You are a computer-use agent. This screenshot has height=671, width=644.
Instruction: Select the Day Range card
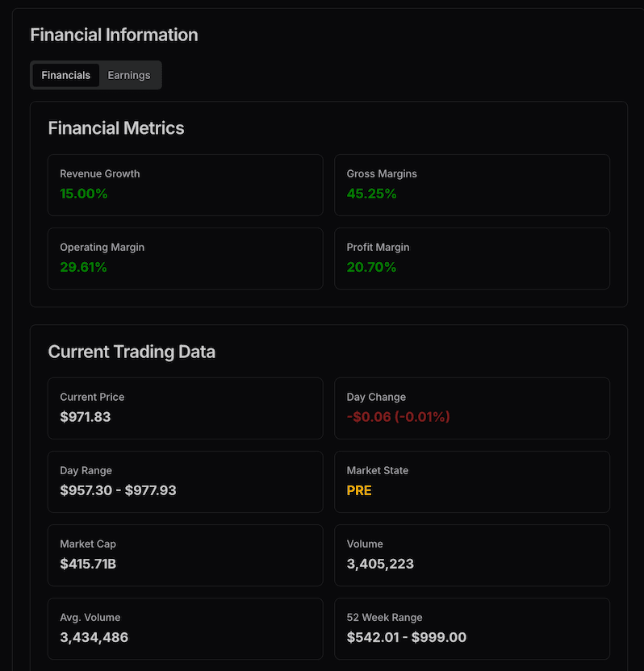[x=185, y=481]
